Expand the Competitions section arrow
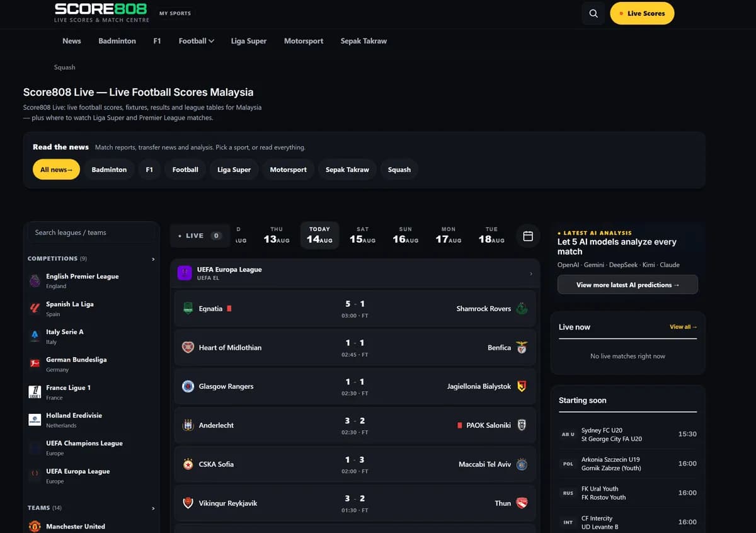This screenshot has width=756, height=533. 153,259
